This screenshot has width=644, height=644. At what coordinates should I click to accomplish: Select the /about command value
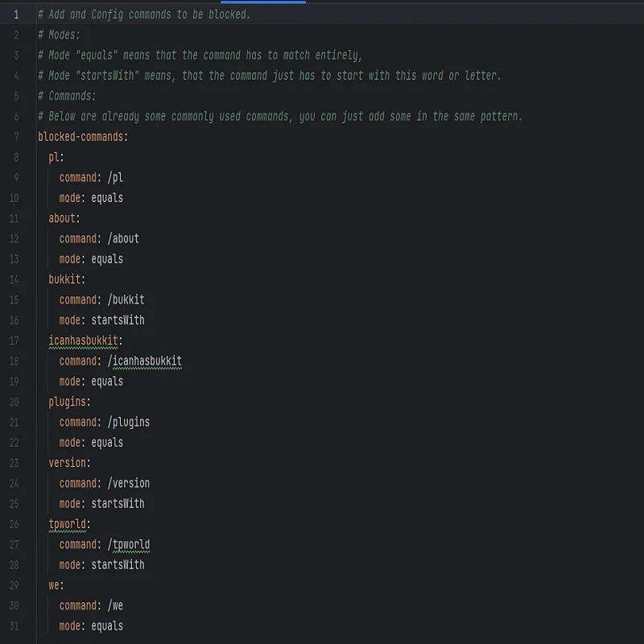pyautogui.click(x=123, y=238)
